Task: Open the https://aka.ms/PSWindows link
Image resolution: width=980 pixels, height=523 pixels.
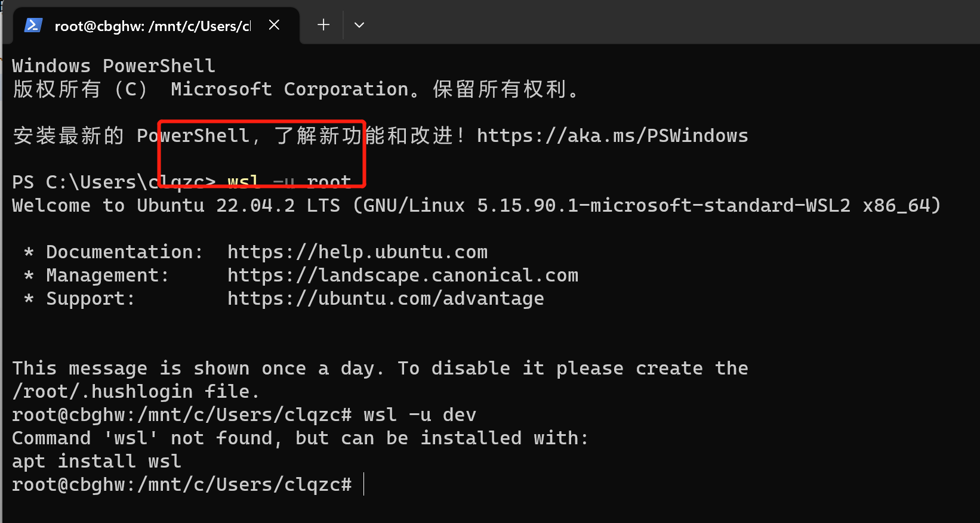Action: click(x=612, y=136)
